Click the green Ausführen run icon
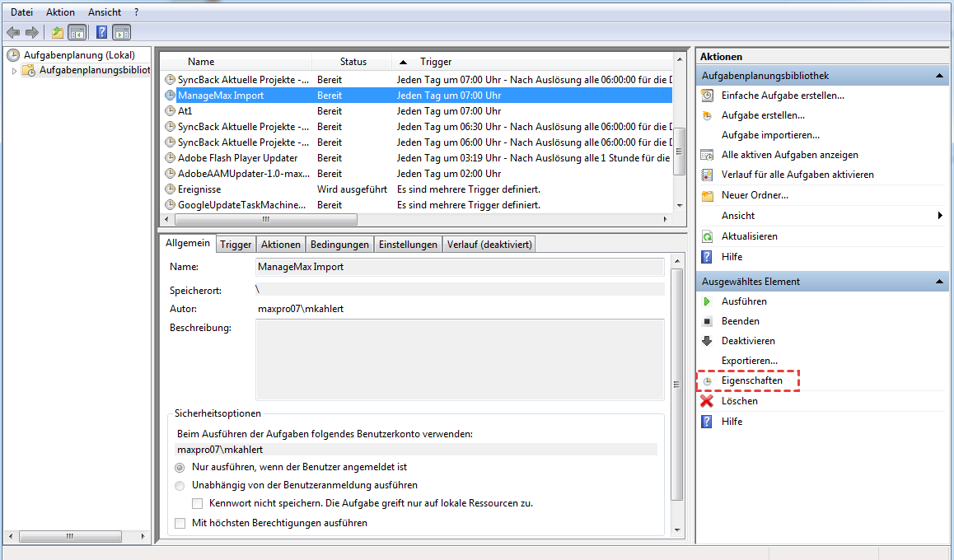The height and width of the screenshot is (560, 954). (706, 301)
